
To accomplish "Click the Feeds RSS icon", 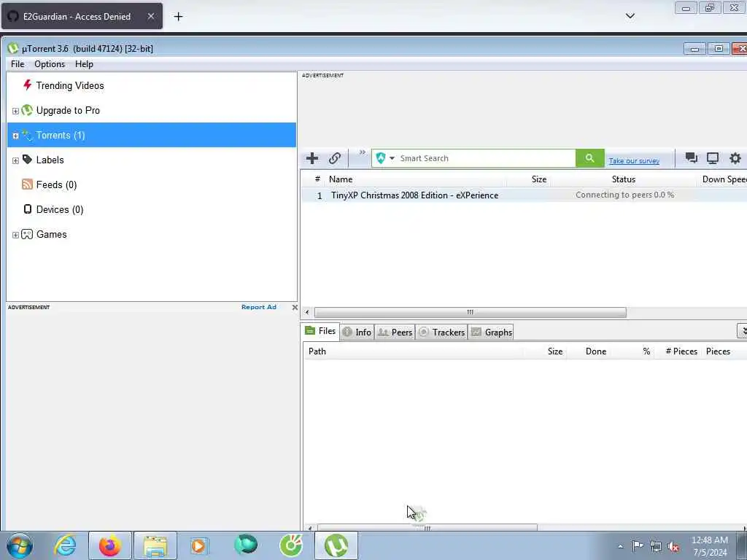I will [27, 184].
